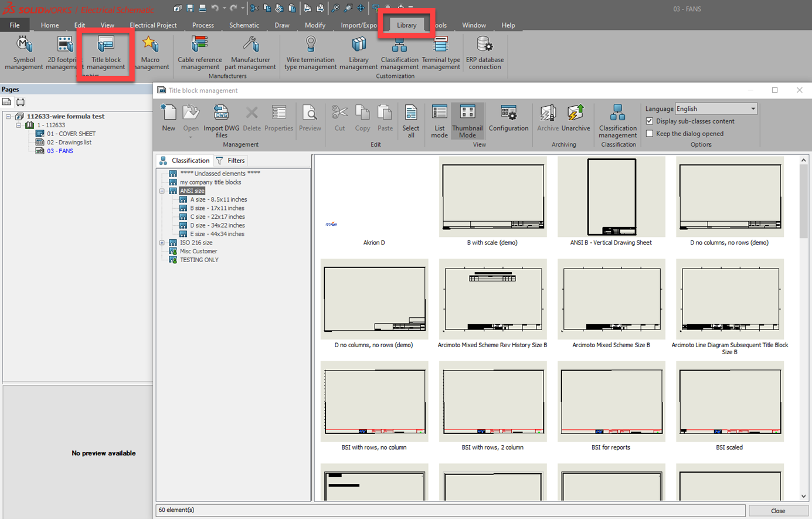
Task: Open Classification management in the dialog
Action: [617, 121]
